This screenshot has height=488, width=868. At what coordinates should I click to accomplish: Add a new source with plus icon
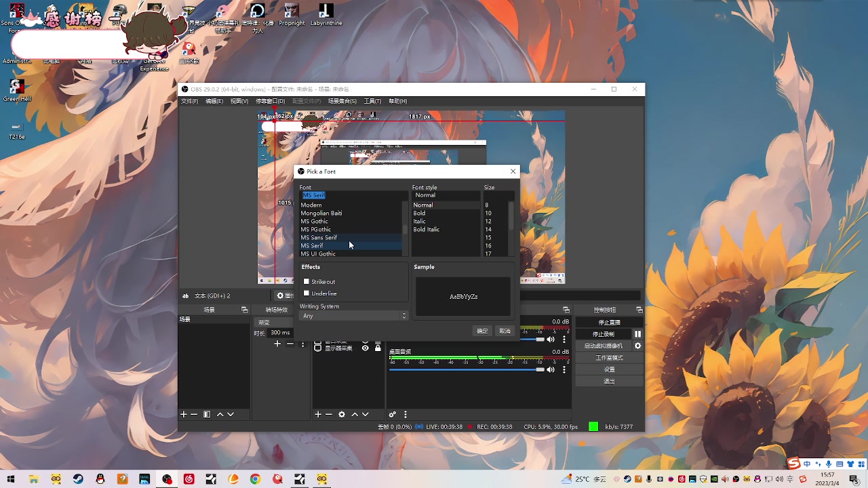tap(318, 414)
